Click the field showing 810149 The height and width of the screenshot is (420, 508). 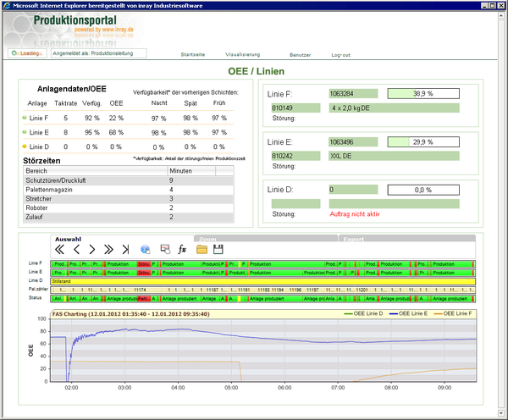click(x=295, y=108)
